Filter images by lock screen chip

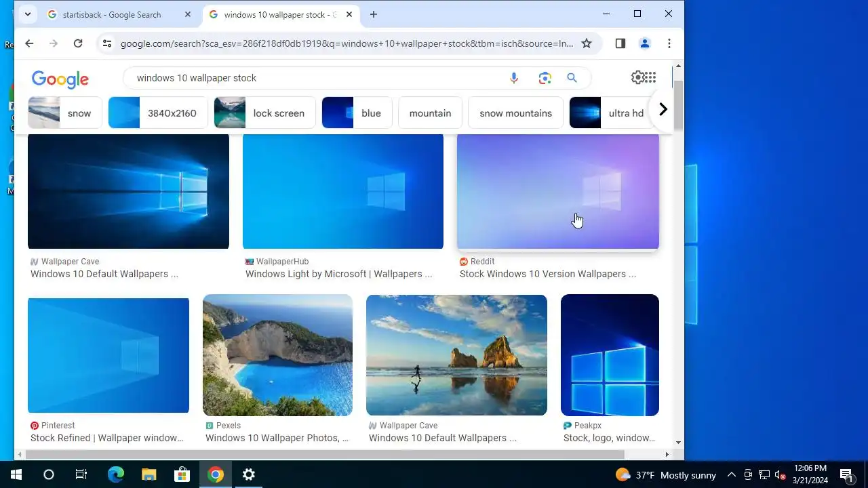[265, 113]
